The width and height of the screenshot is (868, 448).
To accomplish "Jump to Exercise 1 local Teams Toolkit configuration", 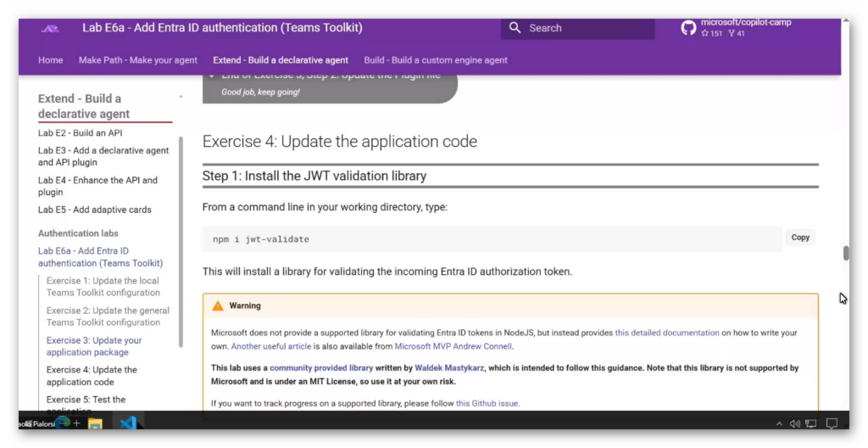I will point(103,287).
